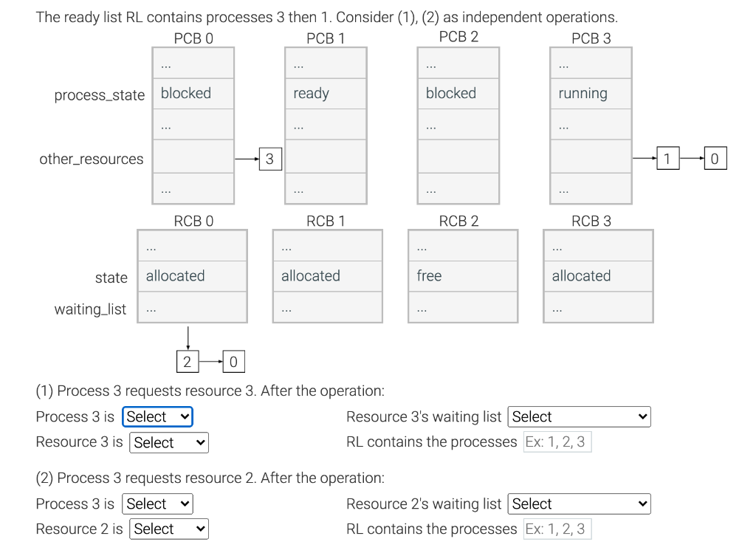Select the blocked state cell in PCB 0
Image resolution: width=756 pixels, height=553 pixels.
193,94
